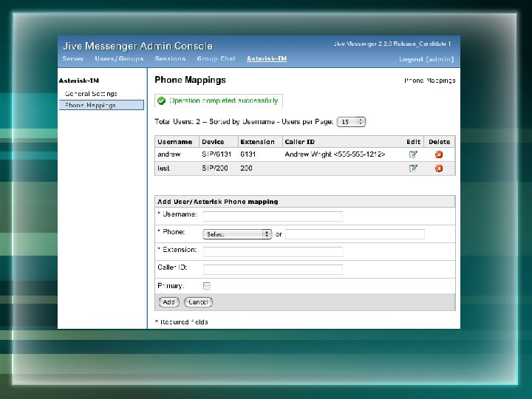Viewport: 532px width, 399px height.
Task: Click the Username column header
Action: pos(174,142)
